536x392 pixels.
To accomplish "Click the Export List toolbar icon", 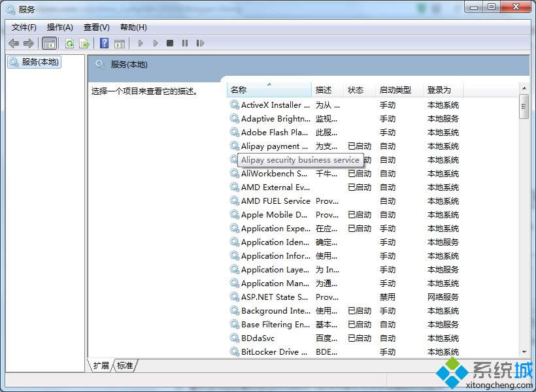I will tap(84, 43).
